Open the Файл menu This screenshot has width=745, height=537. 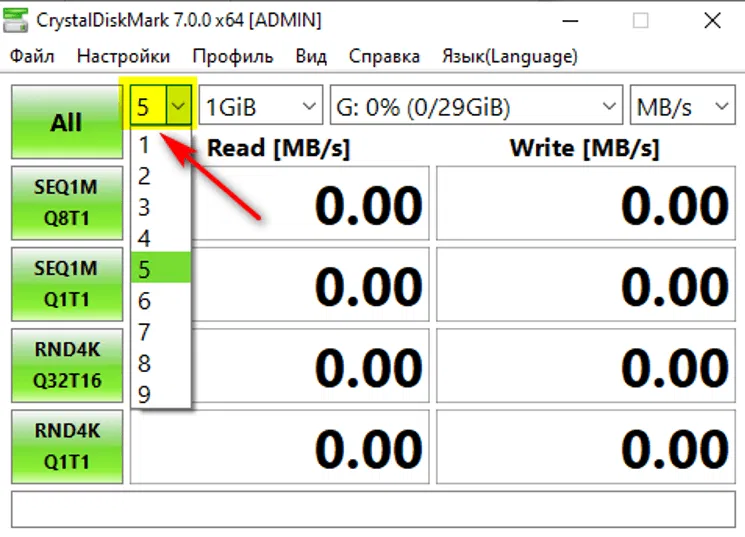click(32, 56)
